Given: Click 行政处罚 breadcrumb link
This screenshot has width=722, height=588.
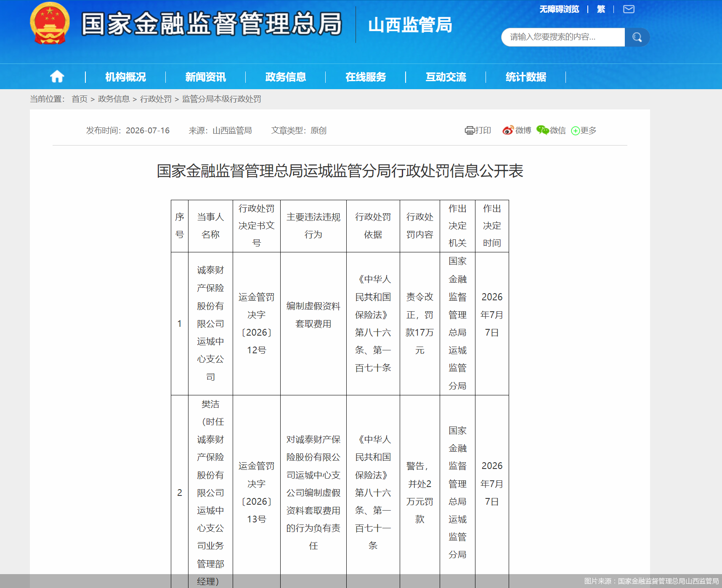Looking at the screenshot, I should click(x=156, y=99).
